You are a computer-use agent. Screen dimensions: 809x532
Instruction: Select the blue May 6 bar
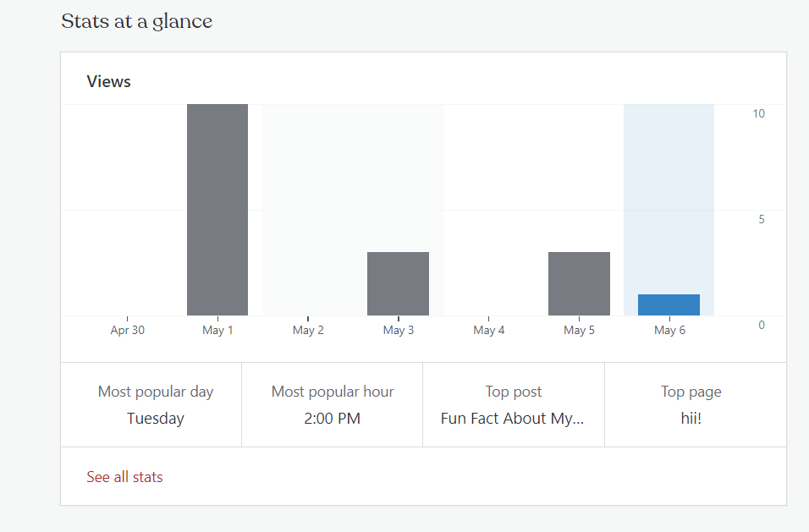(669, 304)
